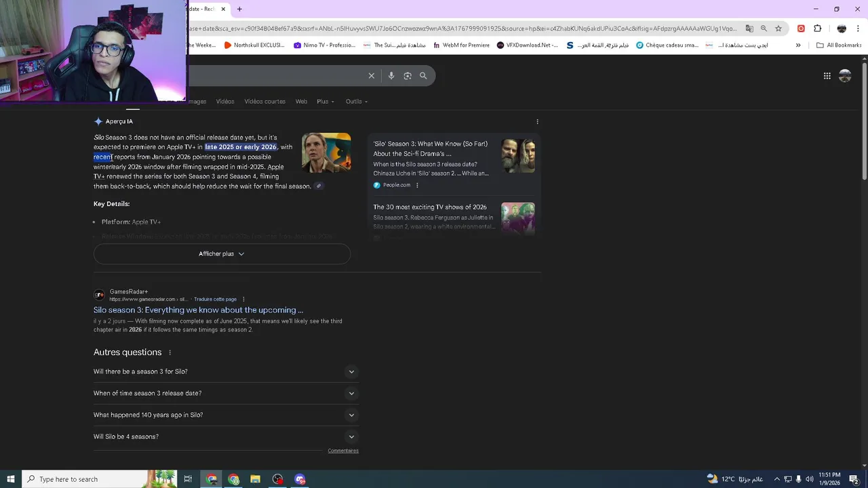Start voice search with the microphone icon
This screenshot has height=488, width=868.
pyautogui.click(x=391, y=76)
